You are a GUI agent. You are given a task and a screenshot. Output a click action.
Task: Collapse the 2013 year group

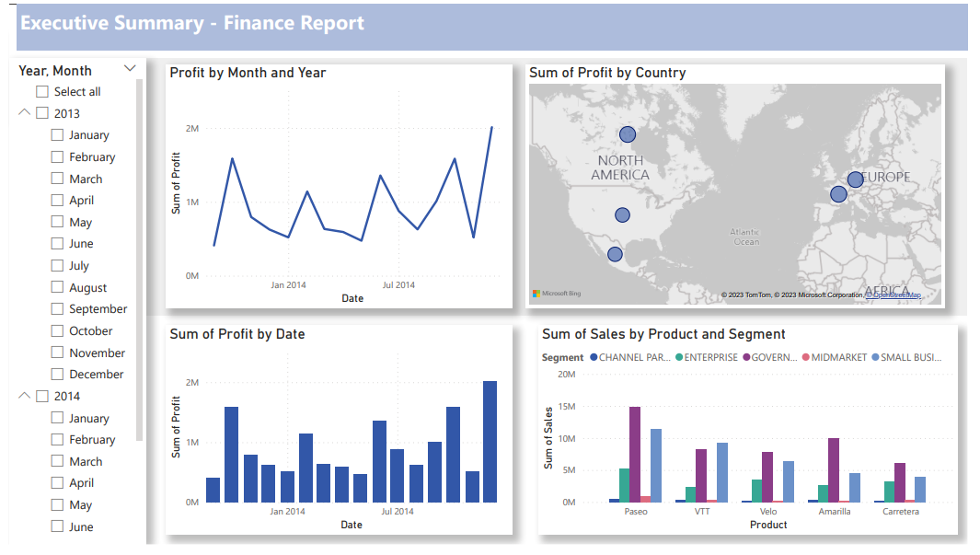(24, 112)
